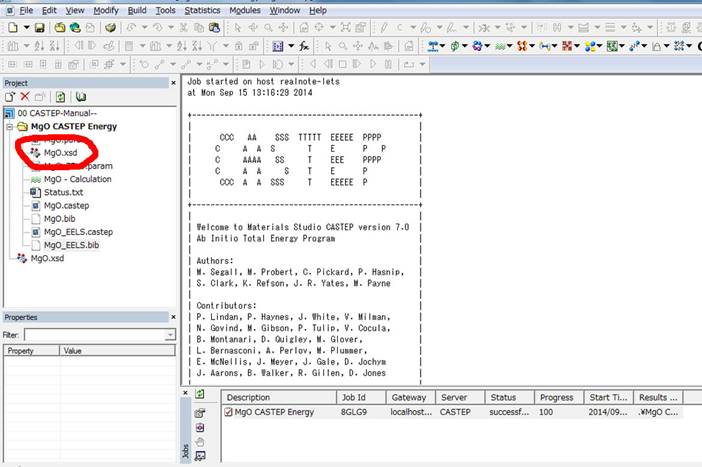Click the blue diagonal atoms chain module icon
Image resolution: width=702 pixels, height=467 pixels.
coord(634,46)
